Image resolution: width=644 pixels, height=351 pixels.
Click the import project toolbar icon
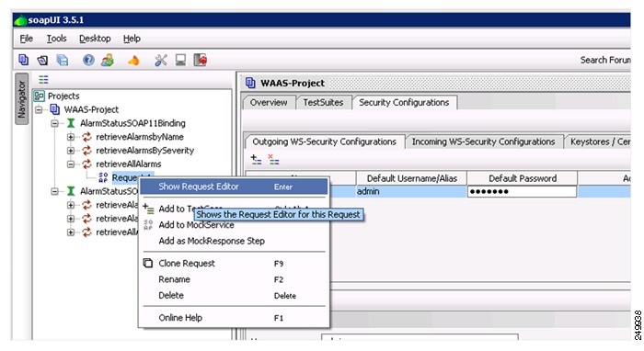(x=42, y=61)
